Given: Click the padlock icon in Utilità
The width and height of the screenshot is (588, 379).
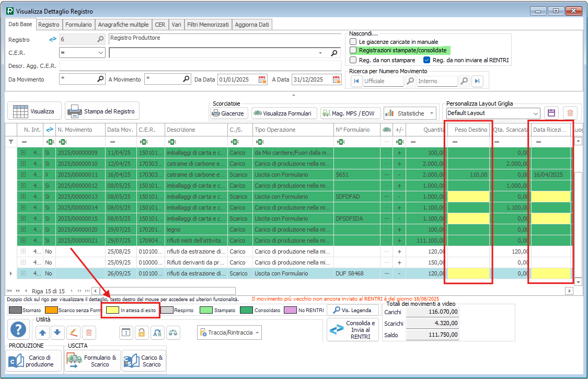Looking at the screenshot, I should pyautogui.click(x=141, y=332).
